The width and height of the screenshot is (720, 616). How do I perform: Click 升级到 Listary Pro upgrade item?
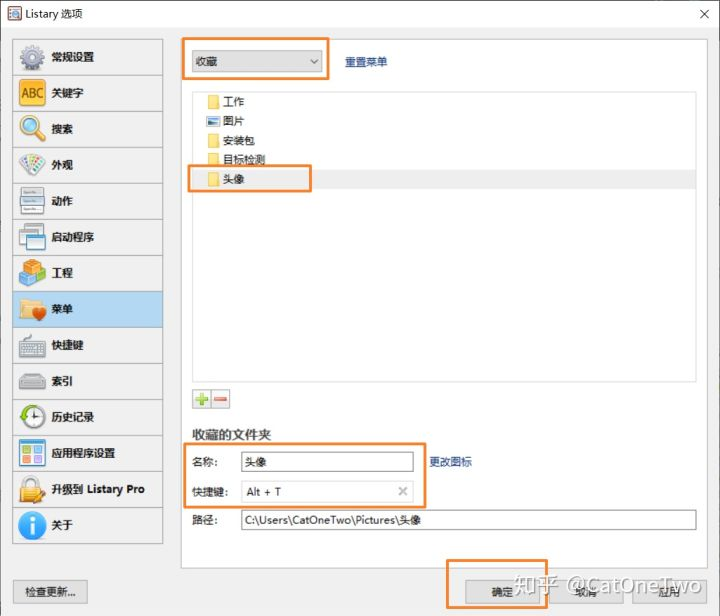pyautogui.click(x=87, y=489)
